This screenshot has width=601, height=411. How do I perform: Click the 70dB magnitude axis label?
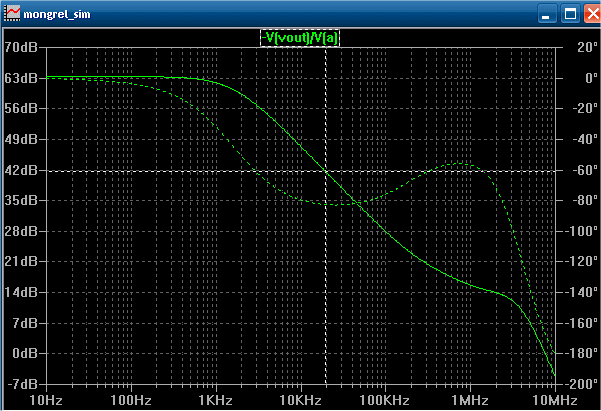(21, 48)
